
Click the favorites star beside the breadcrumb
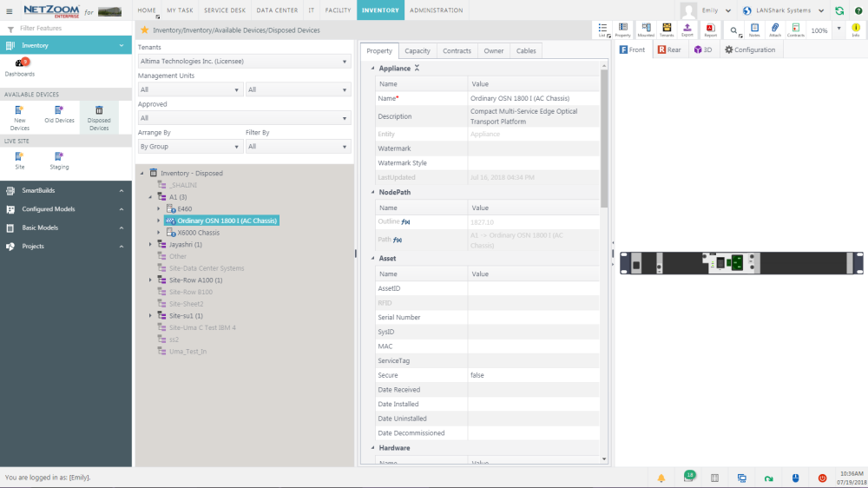pos(144,30)
